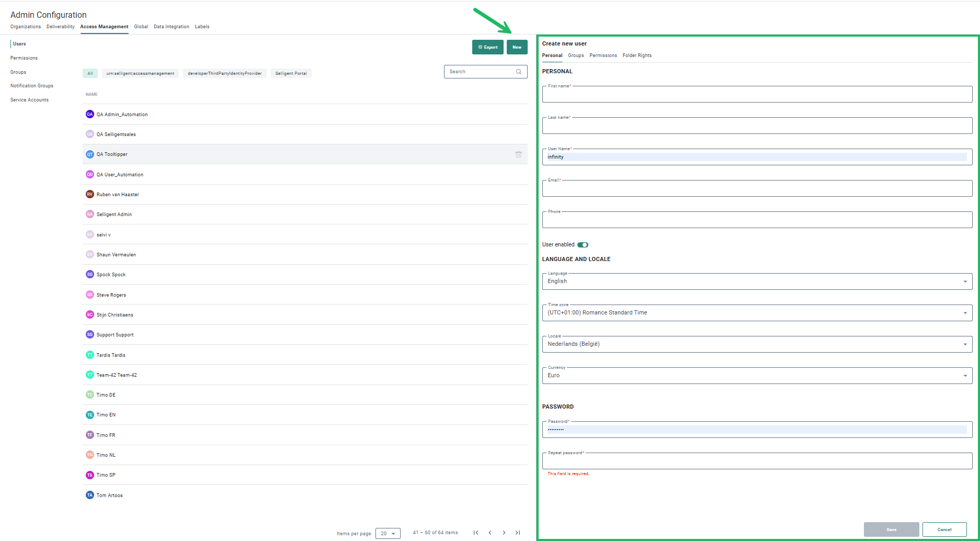Open the Items per page dropdown
This screenshot has height=541, width=980.
coord(388,534)
